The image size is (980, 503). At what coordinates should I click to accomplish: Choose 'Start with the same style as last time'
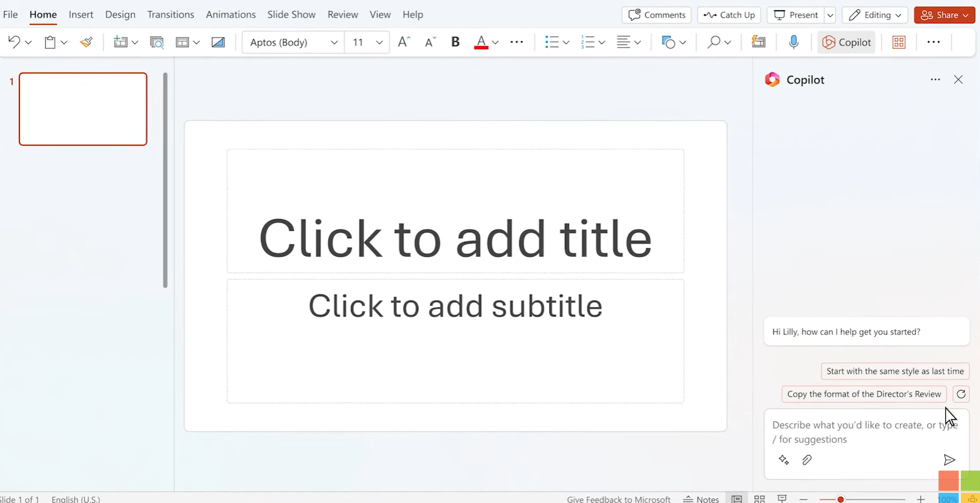(x=895, y=371)
